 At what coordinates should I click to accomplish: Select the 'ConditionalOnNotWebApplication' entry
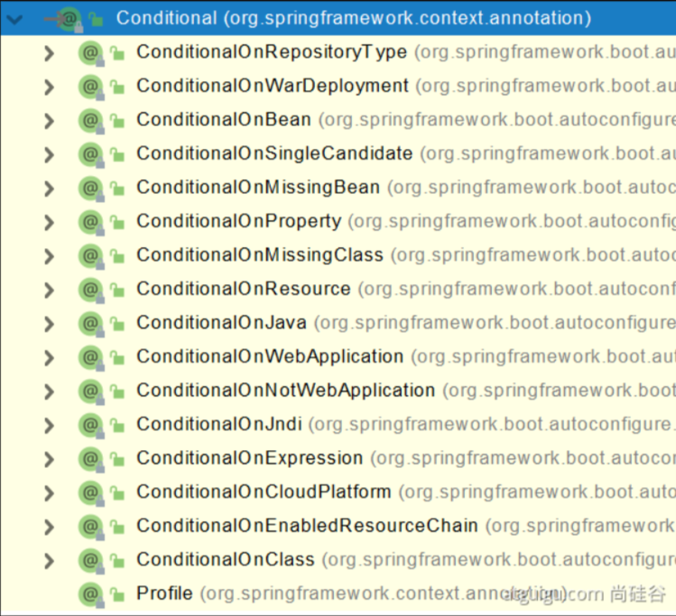[x=286, y=391]
